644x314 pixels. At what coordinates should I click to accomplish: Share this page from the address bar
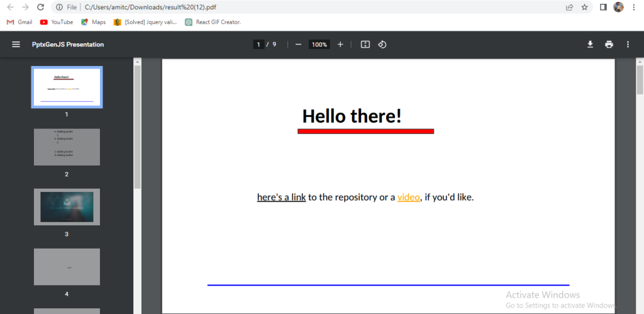(569, 8)
